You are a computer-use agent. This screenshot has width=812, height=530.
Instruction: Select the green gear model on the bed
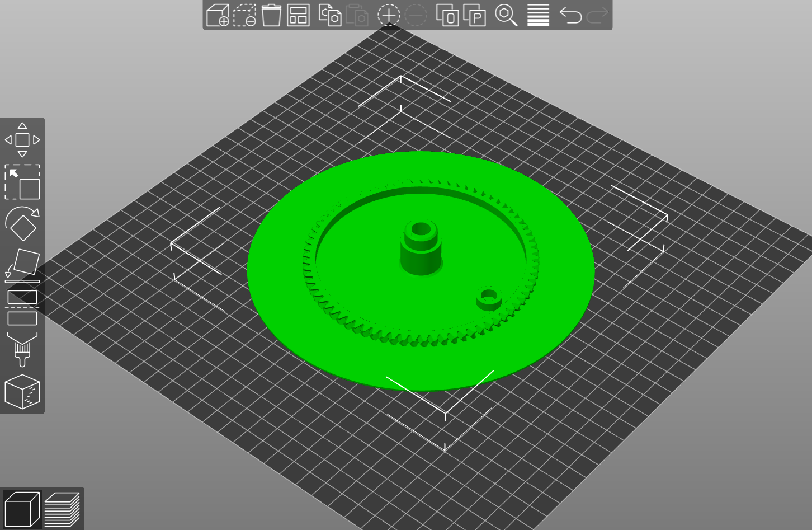tap(421, 271)
